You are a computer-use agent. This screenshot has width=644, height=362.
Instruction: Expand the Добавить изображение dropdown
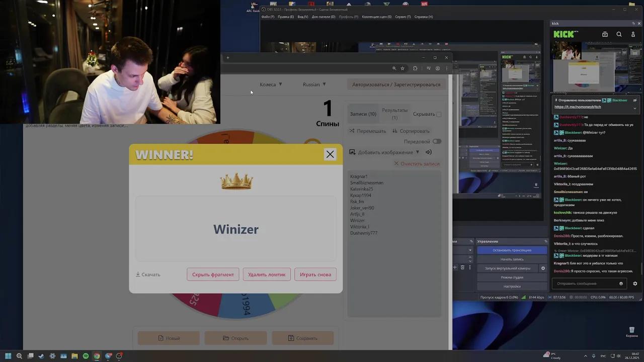[x=384, y=152]
